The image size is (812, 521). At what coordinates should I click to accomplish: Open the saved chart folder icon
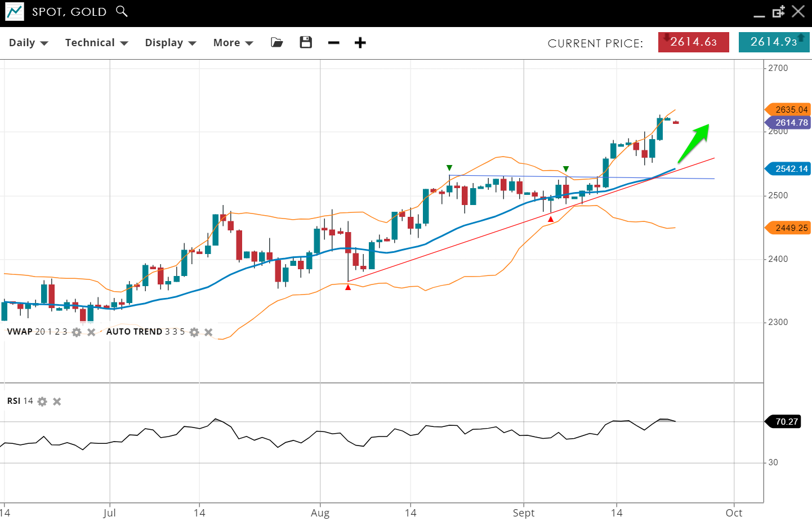tap(276, 43)
